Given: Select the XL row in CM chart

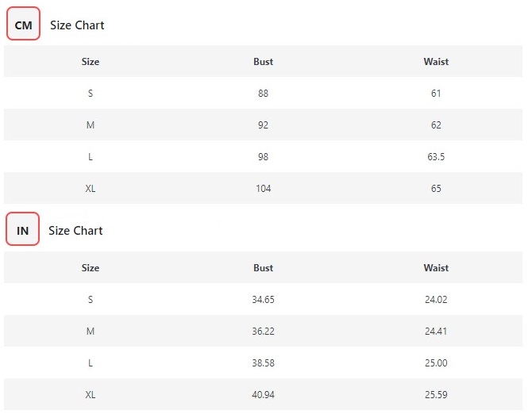Looking at the screenshot, I should [x=264, y=188].
